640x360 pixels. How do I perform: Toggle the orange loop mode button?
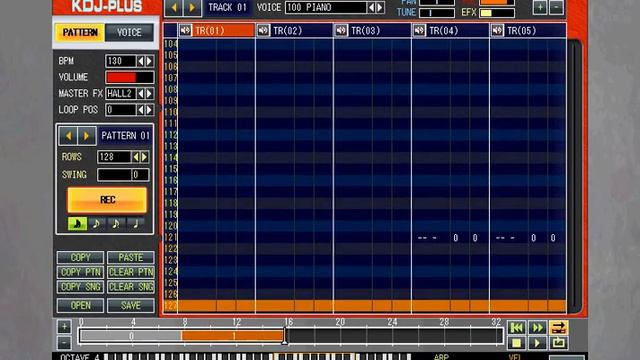pos(558,327)
